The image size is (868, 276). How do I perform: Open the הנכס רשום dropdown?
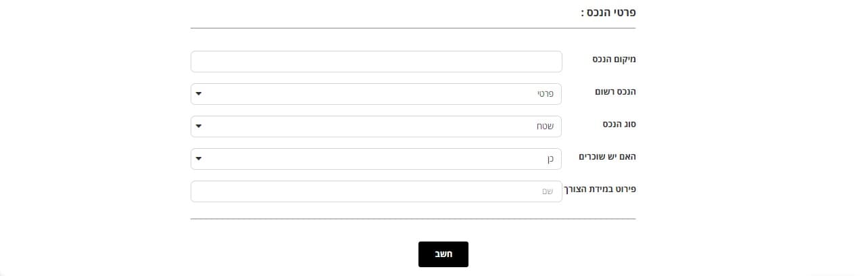click(376, 94)
